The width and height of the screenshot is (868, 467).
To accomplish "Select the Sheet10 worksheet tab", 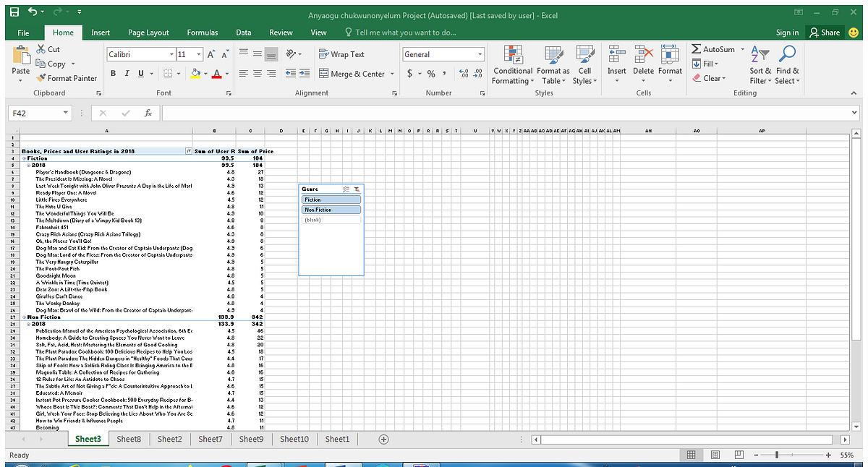I will [294, 439].
